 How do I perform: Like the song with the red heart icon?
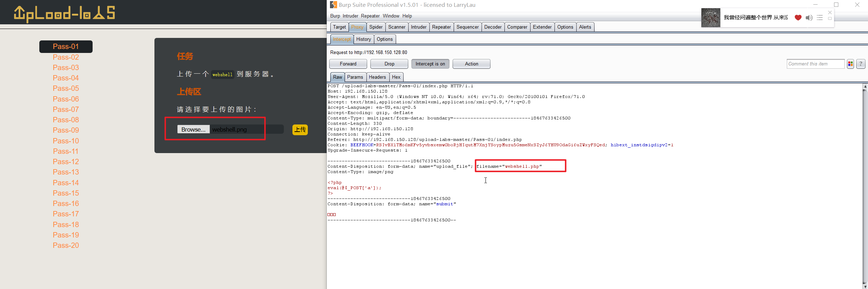(798, 18)
